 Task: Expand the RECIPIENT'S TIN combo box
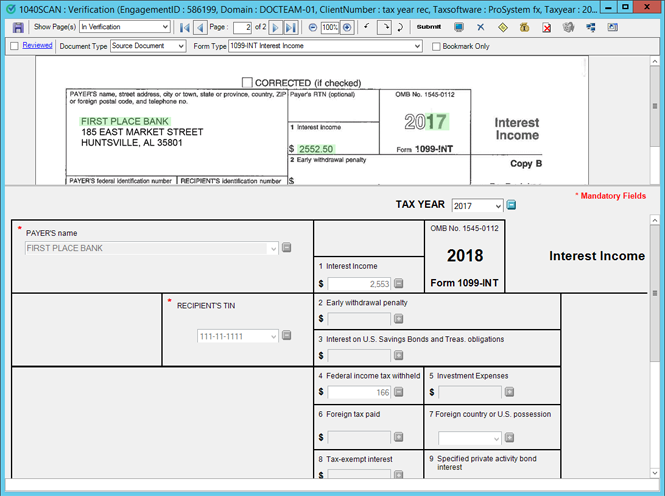tap(274, 337)
